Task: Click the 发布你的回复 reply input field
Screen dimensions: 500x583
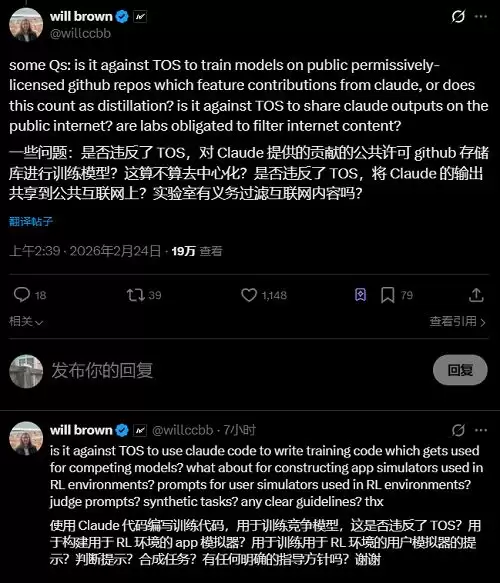Action: tap(238, 370)
